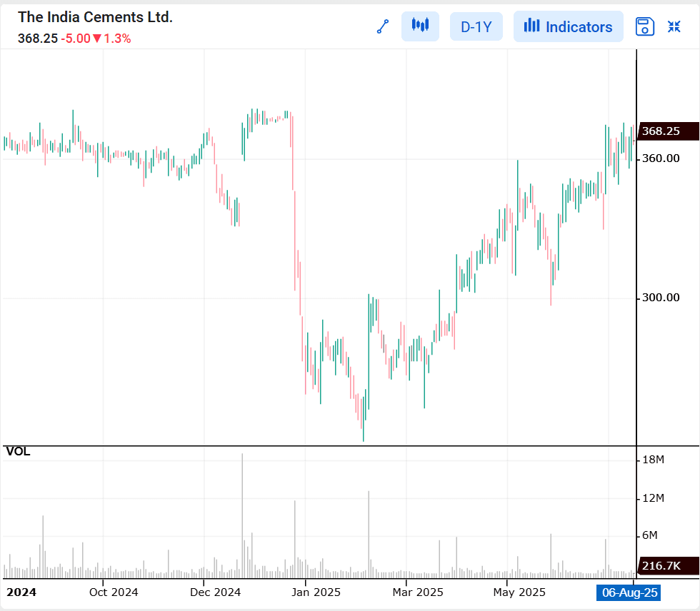
Task: Click the Jan 2025 time axis label
Action: tap(316, 592)
